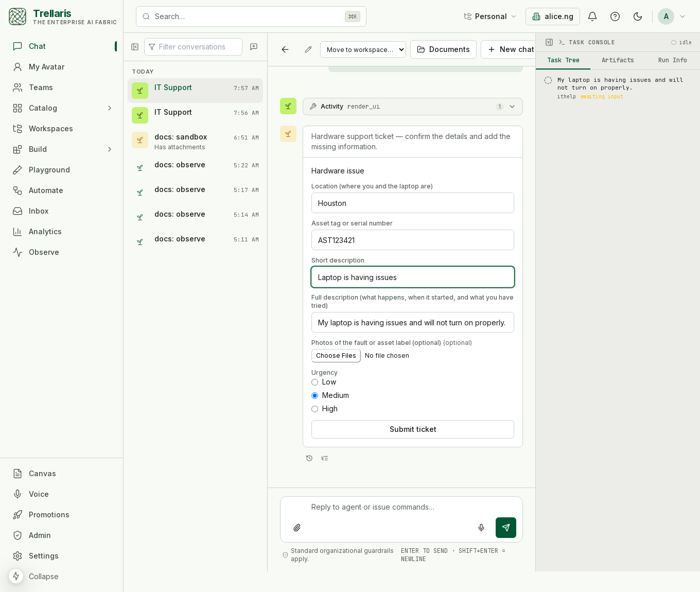700x592 pixels.
Task: Collapse the conversation list sidebar icon
Action: point(135,47)
